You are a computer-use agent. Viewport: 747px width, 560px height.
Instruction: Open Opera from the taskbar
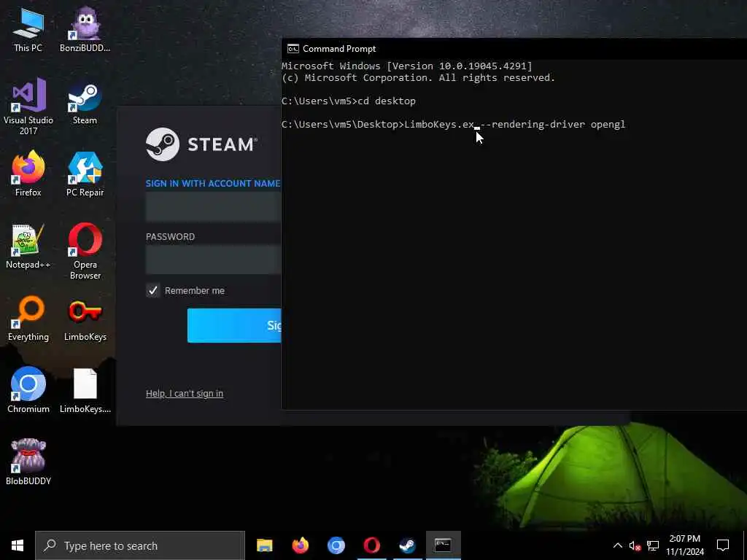coord(371,545)
